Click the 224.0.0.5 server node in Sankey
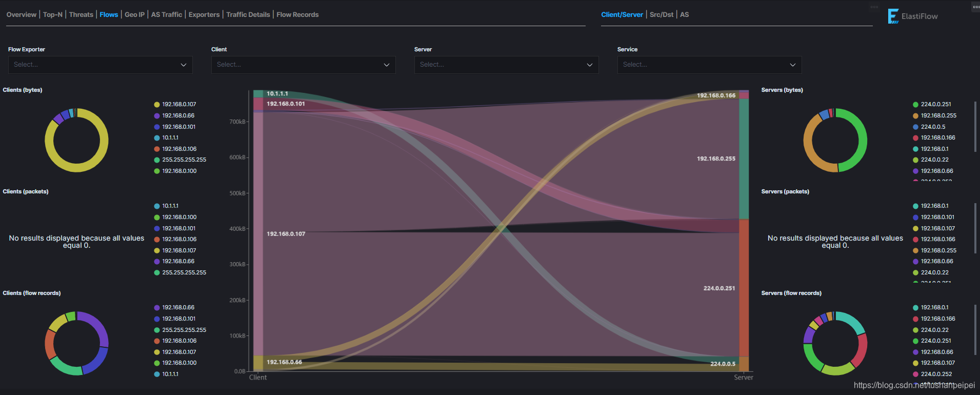This screenshot has width=980, height=395. (744, 364)
